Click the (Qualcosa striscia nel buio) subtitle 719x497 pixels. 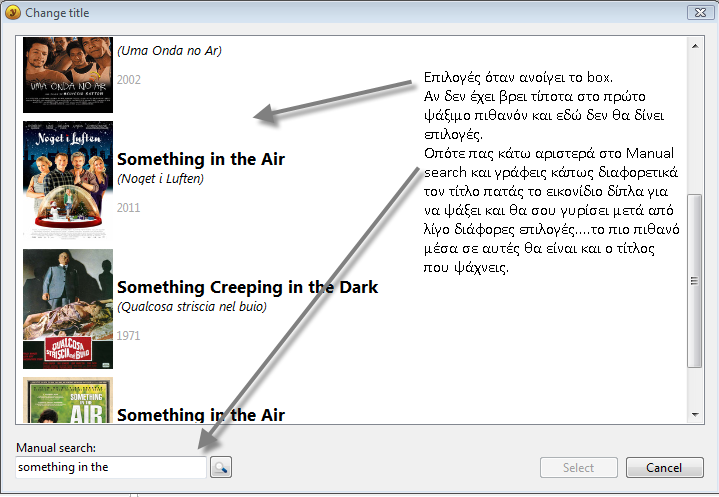(x=192, y=306)
